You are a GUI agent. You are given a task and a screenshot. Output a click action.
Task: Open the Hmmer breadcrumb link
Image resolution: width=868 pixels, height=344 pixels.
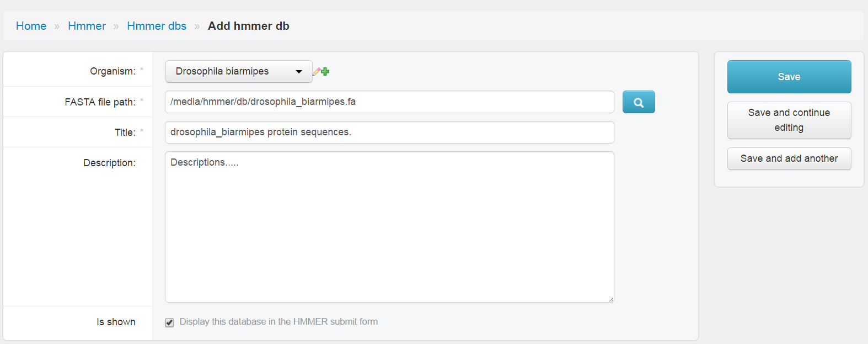tap(87, 26)
